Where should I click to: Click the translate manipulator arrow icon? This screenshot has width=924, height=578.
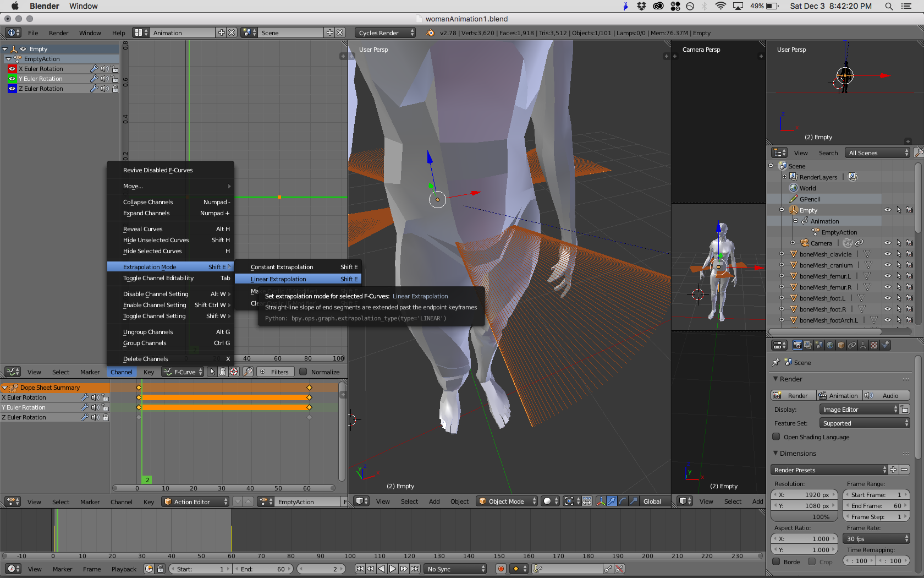[x=612, y=501]
